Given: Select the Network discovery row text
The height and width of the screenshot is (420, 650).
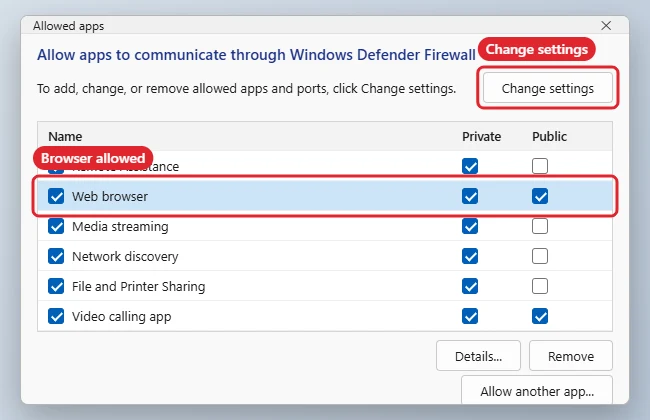Looking at the screenshot, I should 125,257.
